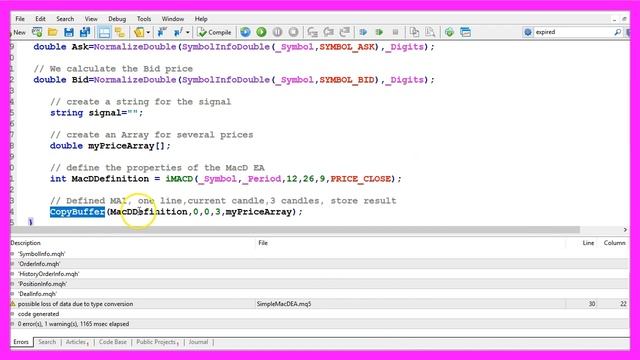Open dropdown arrow next to yellow folders icon
Image resolution: width=640 pixels, height=360 pixels.
(x=148, y=32)
